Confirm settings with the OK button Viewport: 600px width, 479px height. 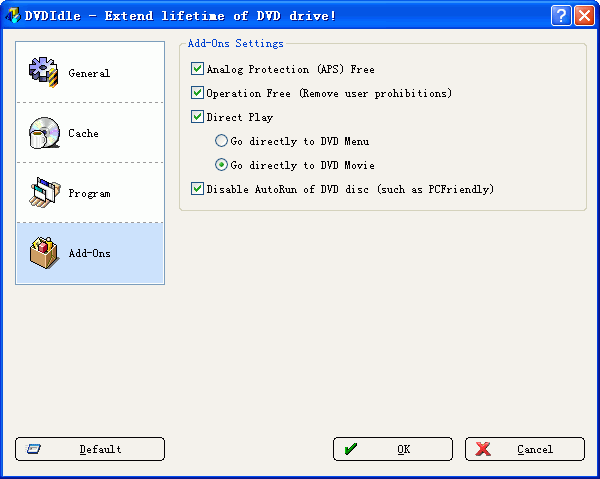[x=393, y=449]
